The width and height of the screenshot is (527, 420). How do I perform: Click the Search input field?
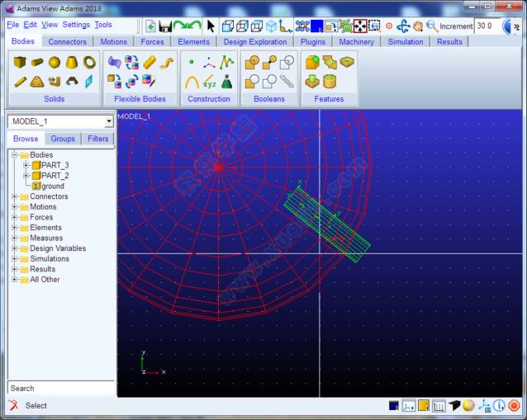pyautogui.click(x=61, y=388)
